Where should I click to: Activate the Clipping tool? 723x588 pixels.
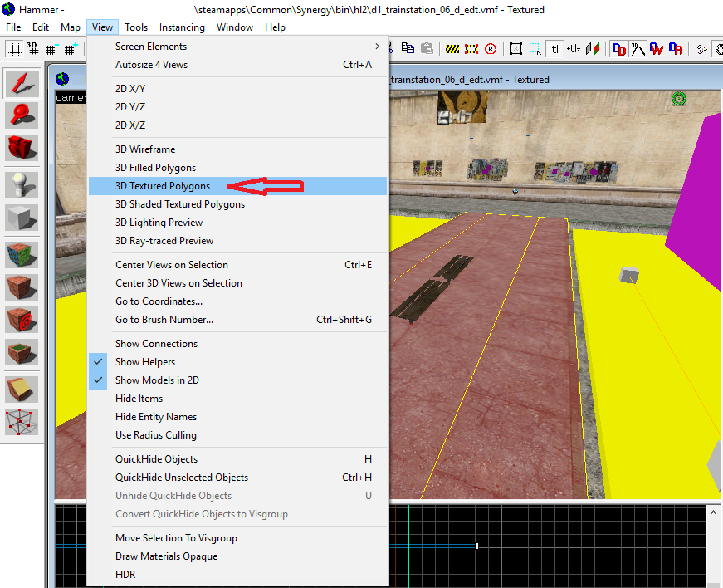22,390
